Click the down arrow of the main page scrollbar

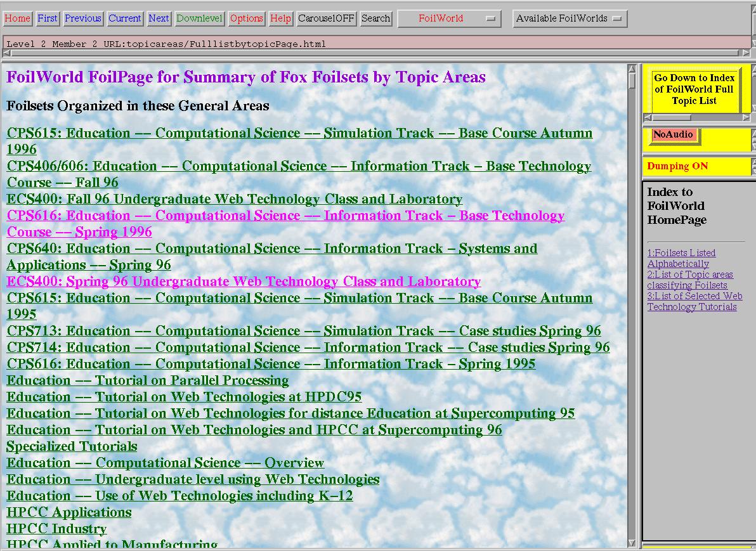coord(632,543)
